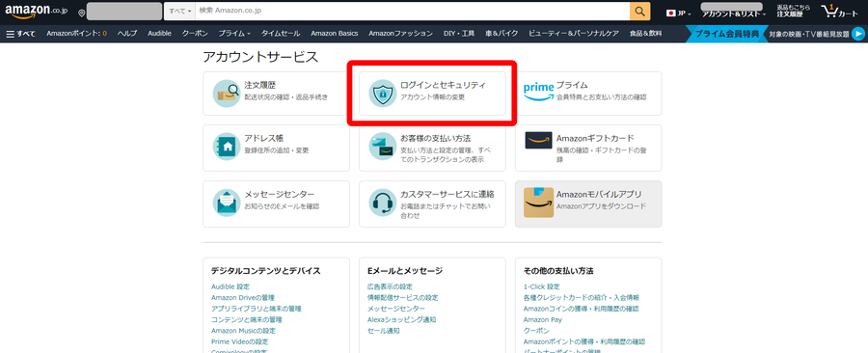Click the プライム会員特典 banner
This screenshot has height=353, width=868.
(726, 34)
